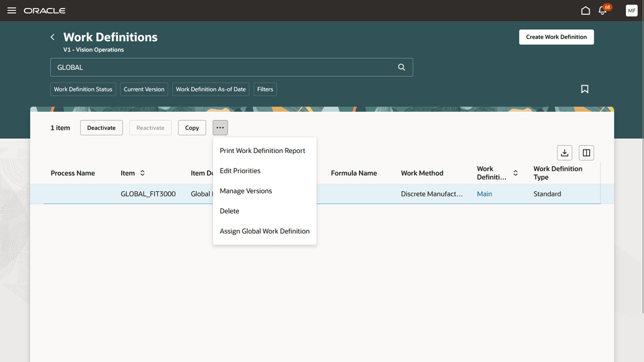Open MF user profile avatar
This screenshot has height=362, width=644.
click(631, 11)
